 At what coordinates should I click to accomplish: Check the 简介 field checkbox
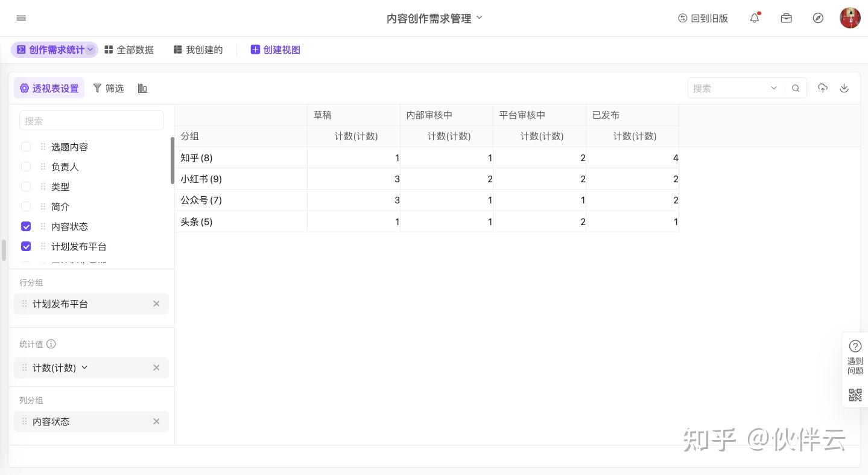click(x=26, y=206)
